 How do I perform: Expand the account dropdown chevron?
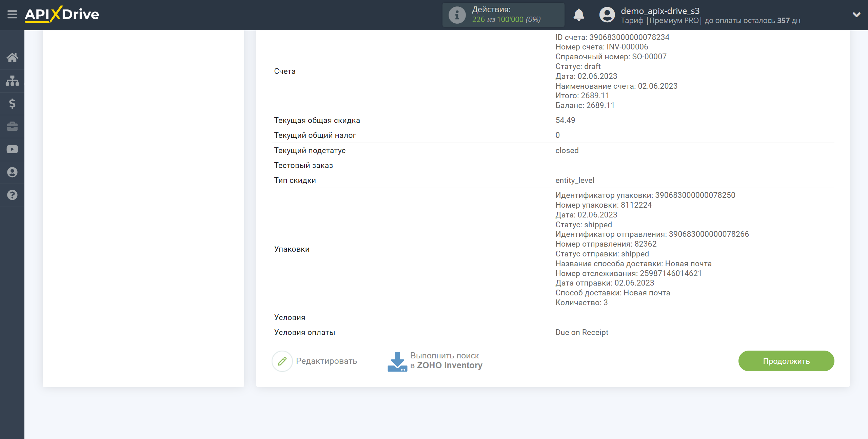point(856,15)
